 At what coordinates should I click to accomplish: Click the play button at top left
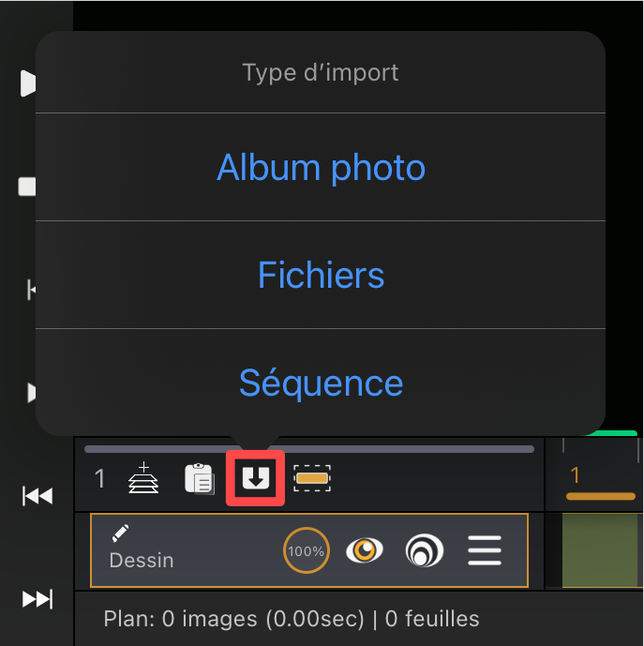(28, 83)
